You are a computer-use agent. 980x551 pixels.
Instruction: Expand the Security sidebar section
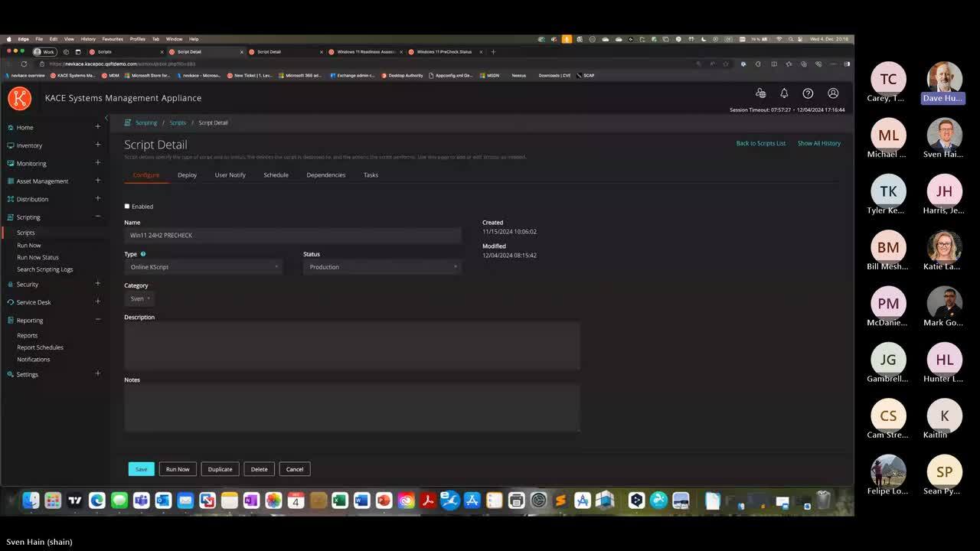point(97,284)
